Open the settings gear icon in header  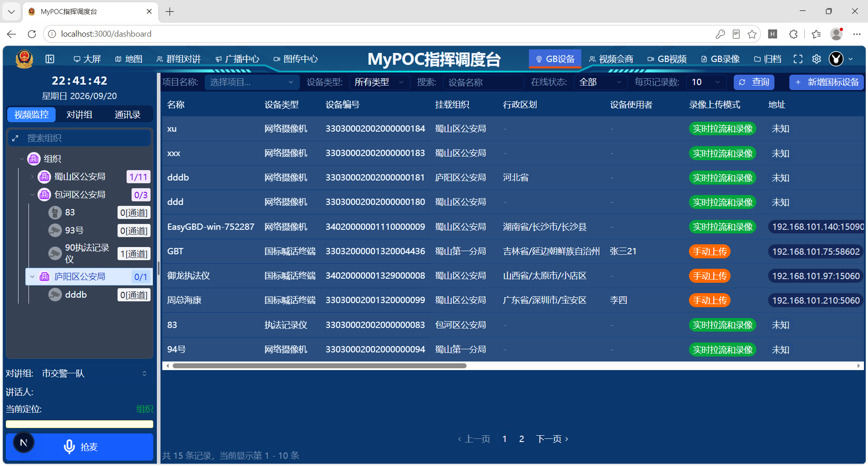point(816,59)
